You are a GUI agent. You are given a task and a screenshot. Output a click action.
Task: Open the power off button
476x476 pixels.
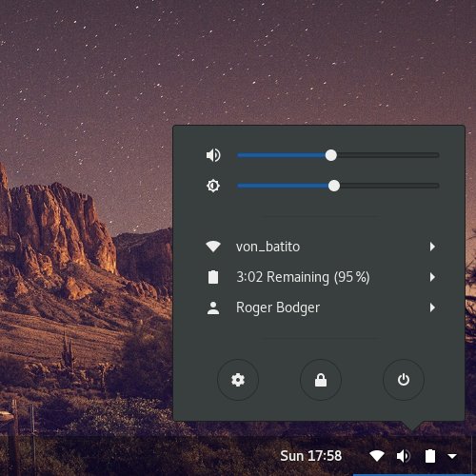404,380
